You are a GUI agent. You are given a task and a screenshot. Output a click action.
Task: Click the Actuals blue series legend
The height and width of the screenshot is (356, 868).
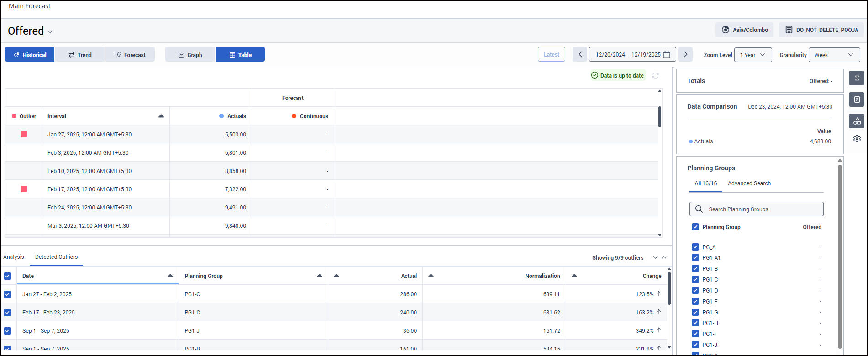pos(232,116)
